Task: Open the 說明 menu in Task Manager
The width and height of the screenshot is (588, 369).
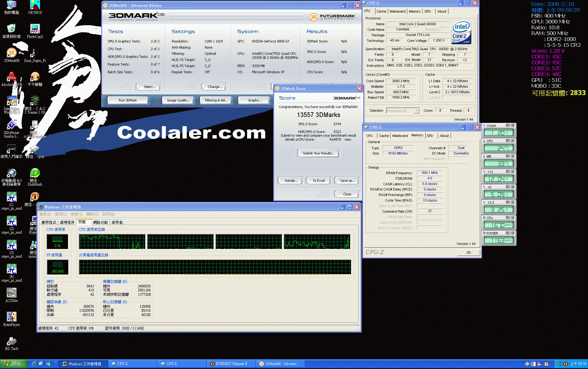Action: pos(109,214)
